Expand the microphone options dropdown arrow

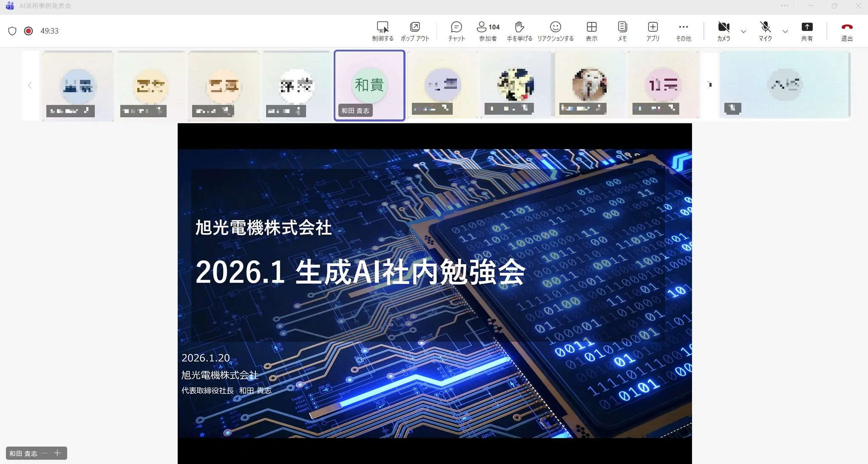pyautogui.click(x=785, y=31)
